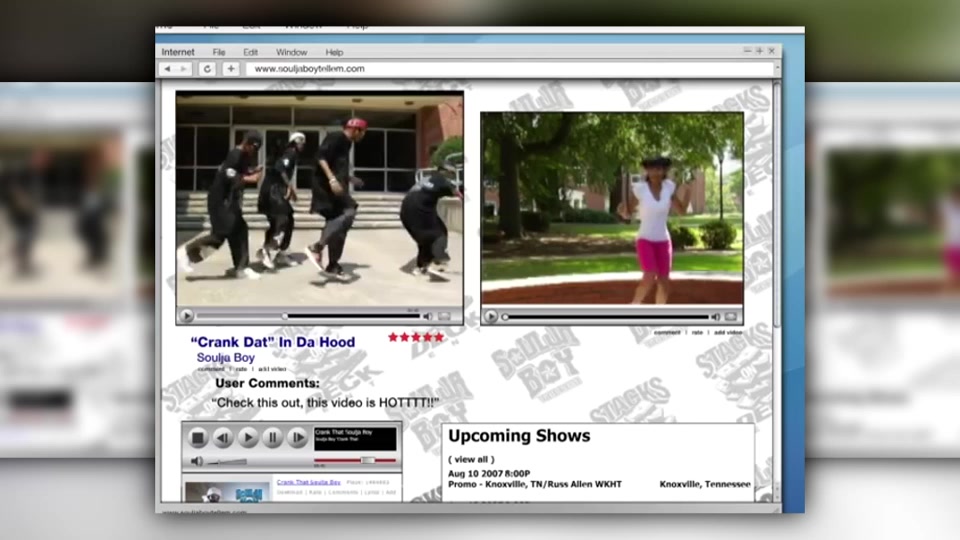The height and width of the screenshot is (540, 960).
Task: Open the Help menu
Action: 334,52
